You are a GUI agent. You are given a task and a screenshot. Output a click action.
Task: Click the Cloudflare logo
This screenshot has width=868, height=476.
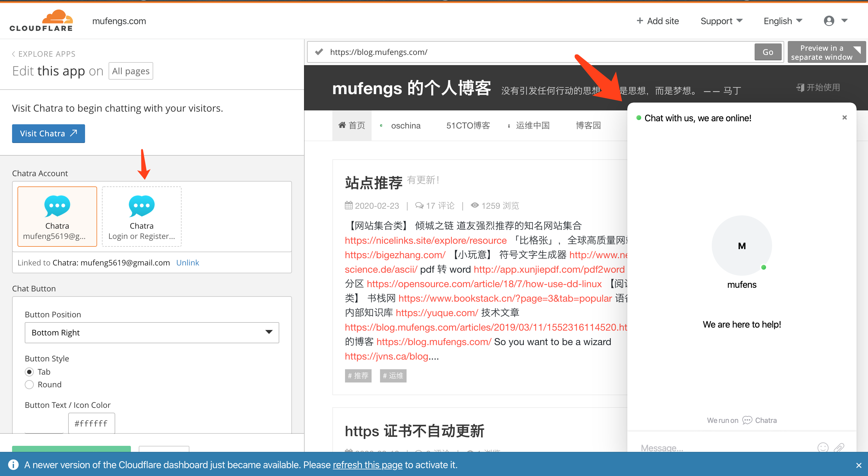click(x=41, y=21)
